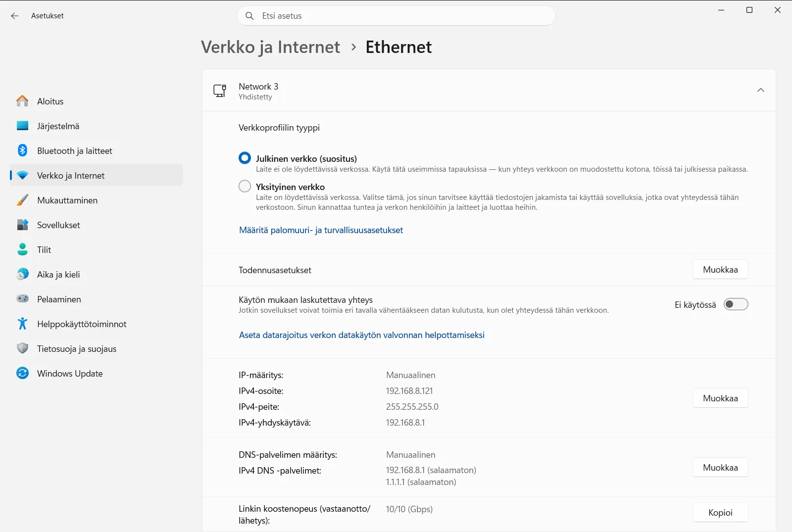Image resolution: width=792 pixels, height=532 pixels.
Task: Click the subnet mask 255.255.255.0
Action: pyautogui.click(x=412, y=407)
